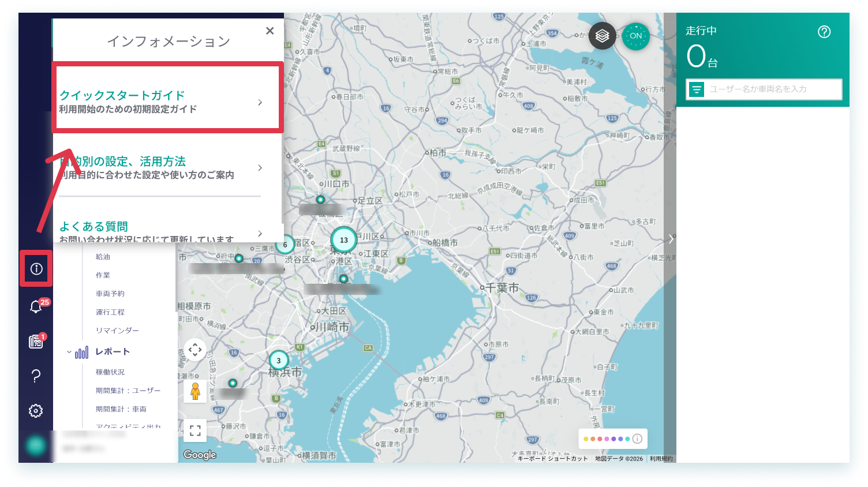The width and height of the screenshot is (868, 487).
Task: Open クイックスタートガイド entry
Action: point(167,98)
